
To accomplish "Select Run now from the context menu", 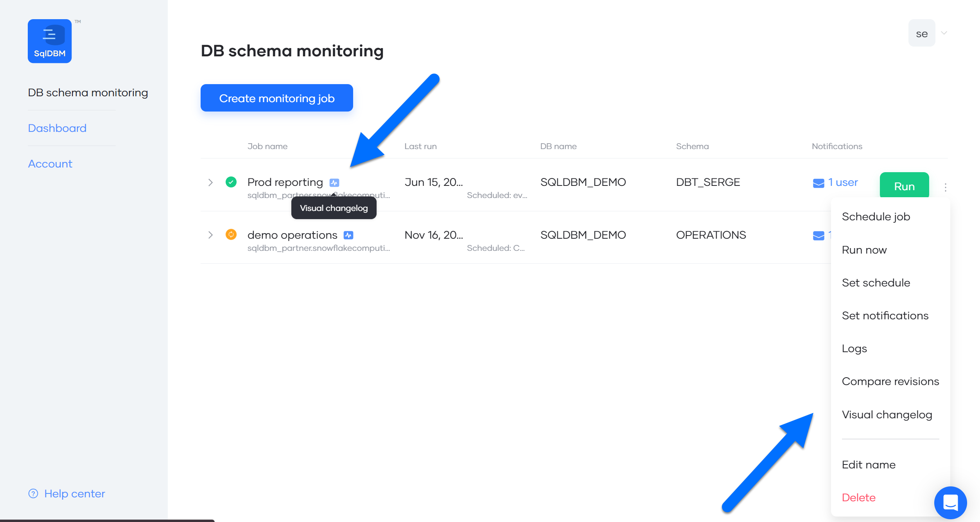I will (864, 250).
